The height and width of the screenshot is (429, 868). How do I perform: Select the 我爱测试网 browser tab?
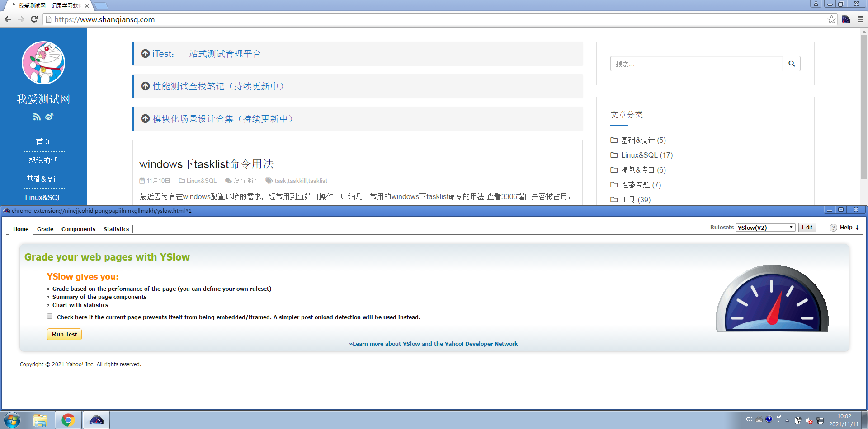coord(48,6)
